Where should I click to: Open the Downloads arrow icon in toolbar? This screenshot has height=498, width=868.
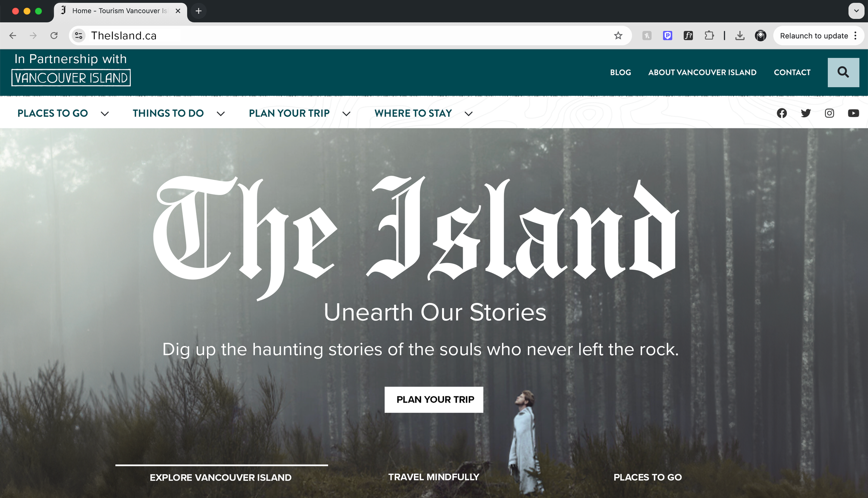tap(740, 35)
